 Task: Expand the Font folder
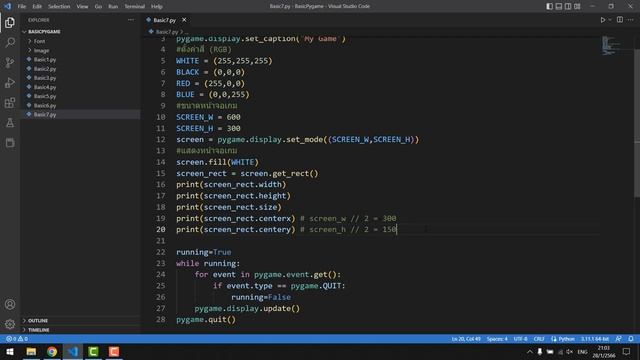click(x=40, y=41)
